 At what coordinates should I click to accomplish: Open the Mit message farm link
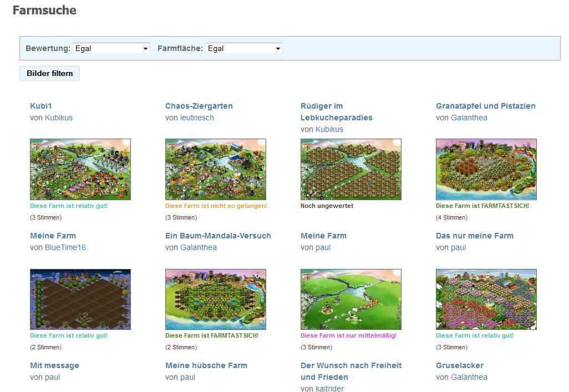pos(54,365)
